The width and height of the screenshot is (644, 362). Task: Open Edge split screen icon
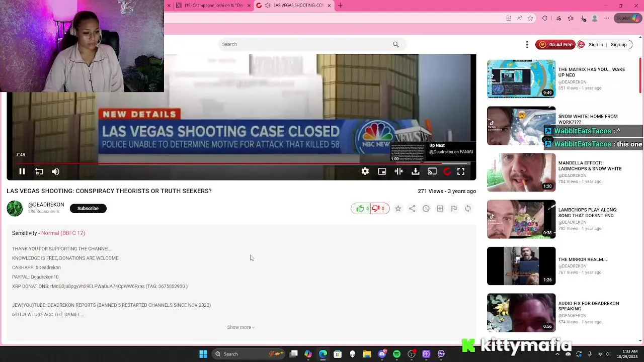(509, 19)
